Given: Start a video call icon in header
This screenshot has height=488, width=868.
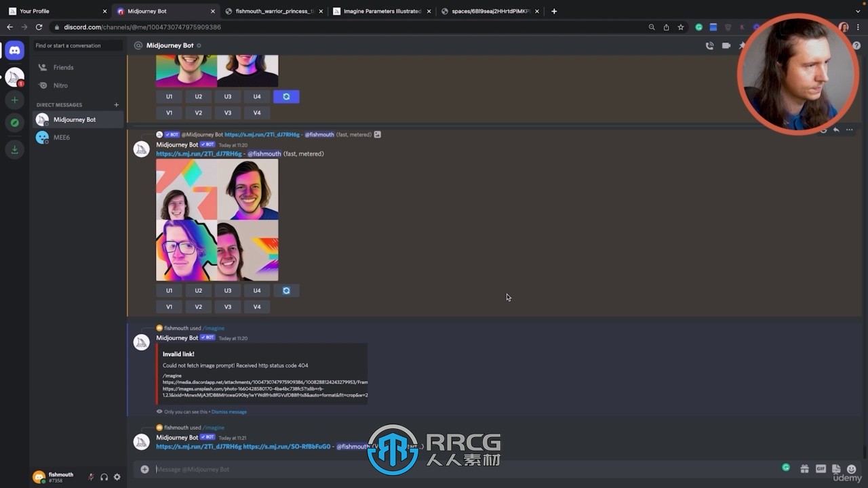Looking at the screenshot, I should tap(726, 45).
